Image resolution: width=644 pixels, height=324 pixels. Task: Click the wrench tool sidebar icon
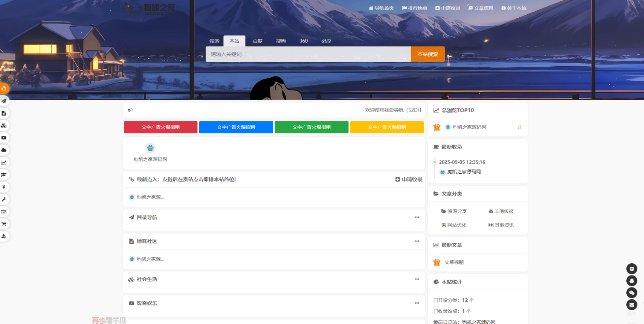tap(4, 199)
